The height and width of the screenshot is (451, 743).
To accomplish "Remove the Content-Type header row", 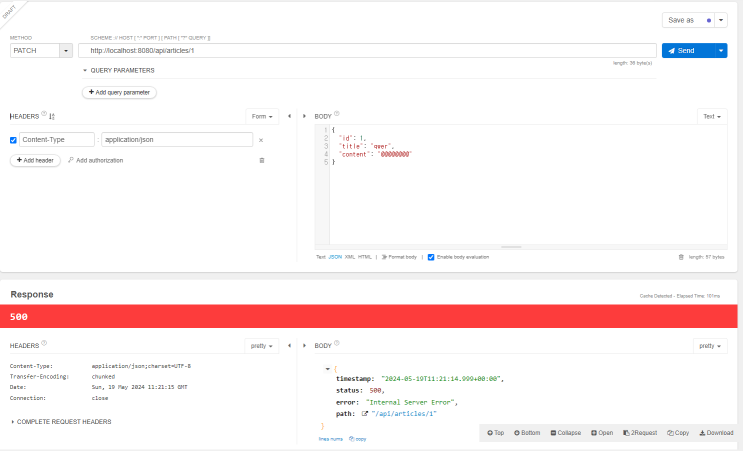I will coord(261,141).
